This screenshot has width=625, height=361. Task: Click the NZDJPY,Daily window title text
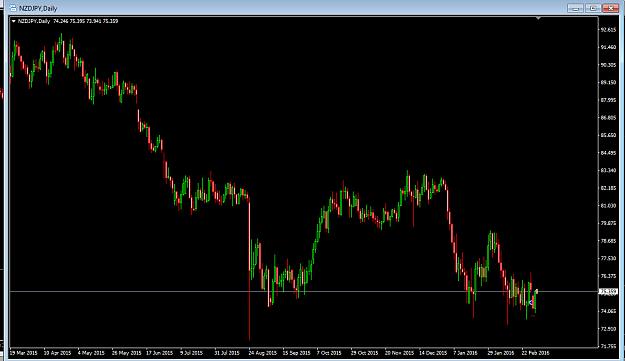[x=38, y=8]
